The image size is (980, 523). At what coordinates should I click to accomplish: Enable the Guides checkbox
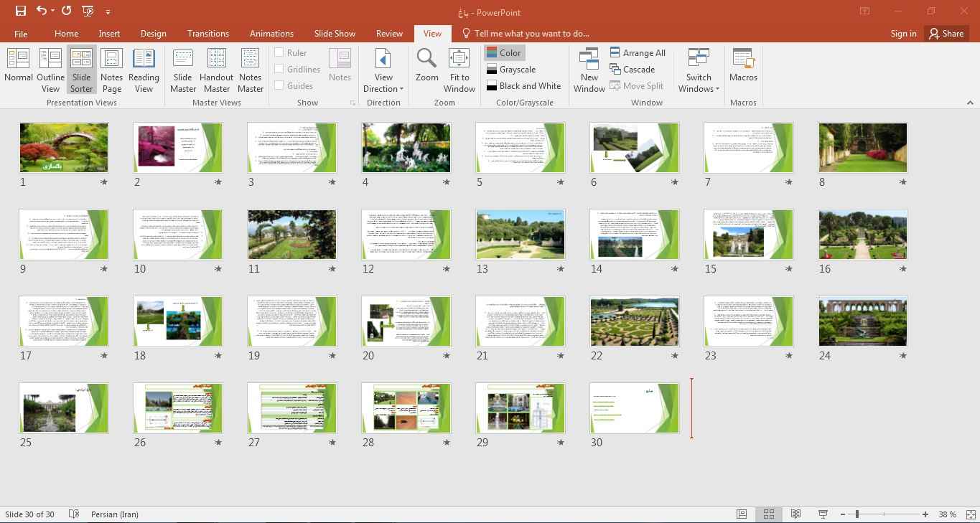(x=279, y=85)
